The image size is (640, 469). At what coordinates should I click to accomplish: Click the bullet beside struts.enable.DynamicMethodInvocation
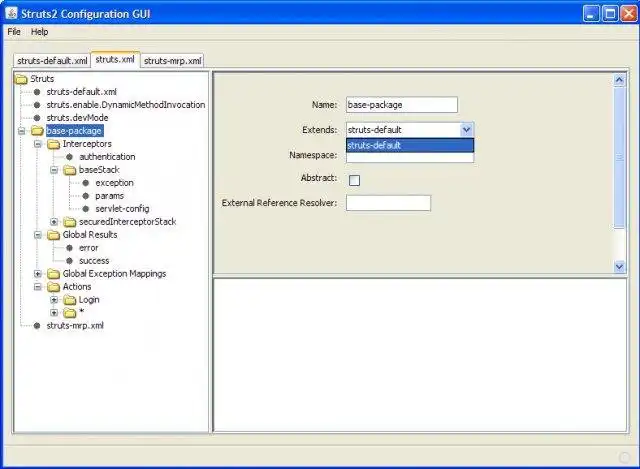37,105
